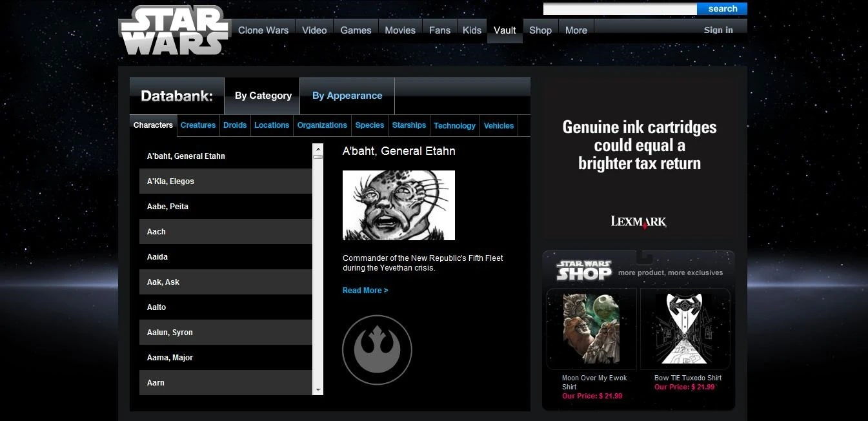Select the Starships tab
Image resolution: width=868 pixels, height=421 pixels.
coord(409,125)
